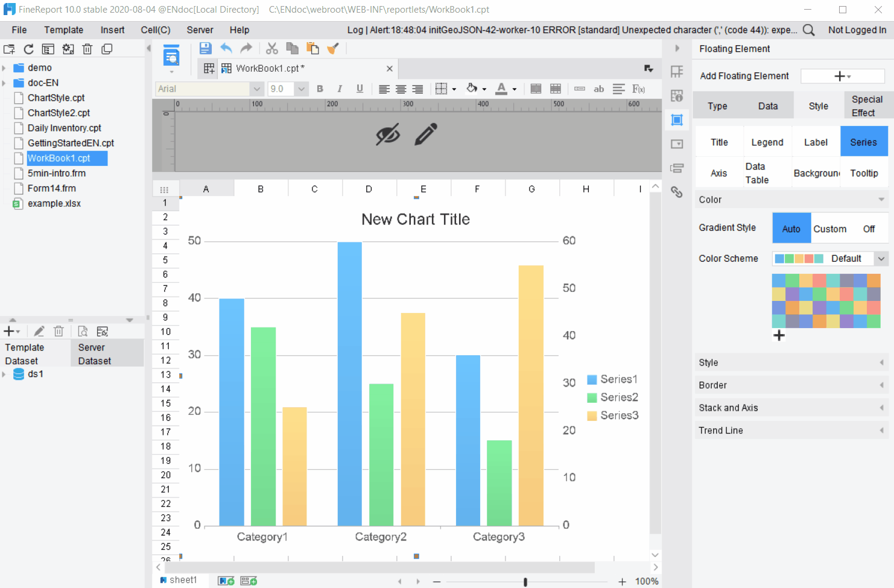This screenshot has width=894, height=588.
Task: Expand the Stack and Axis section
Action: (x=791, y=408)
